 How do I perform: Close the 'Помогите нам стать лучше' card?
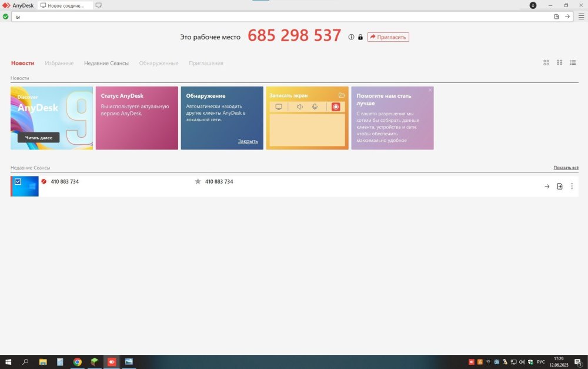[430, 90]
